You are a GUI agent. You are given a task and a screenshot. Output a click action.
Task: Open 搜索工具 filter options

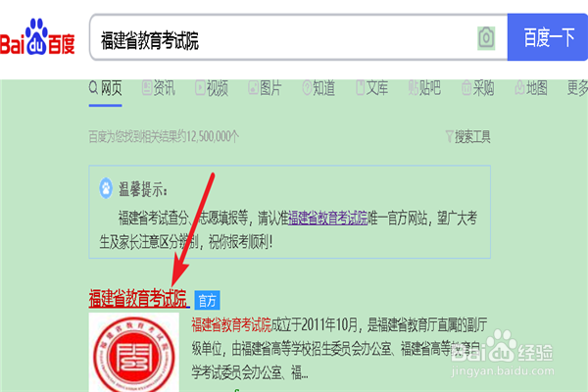coord(467,137)
